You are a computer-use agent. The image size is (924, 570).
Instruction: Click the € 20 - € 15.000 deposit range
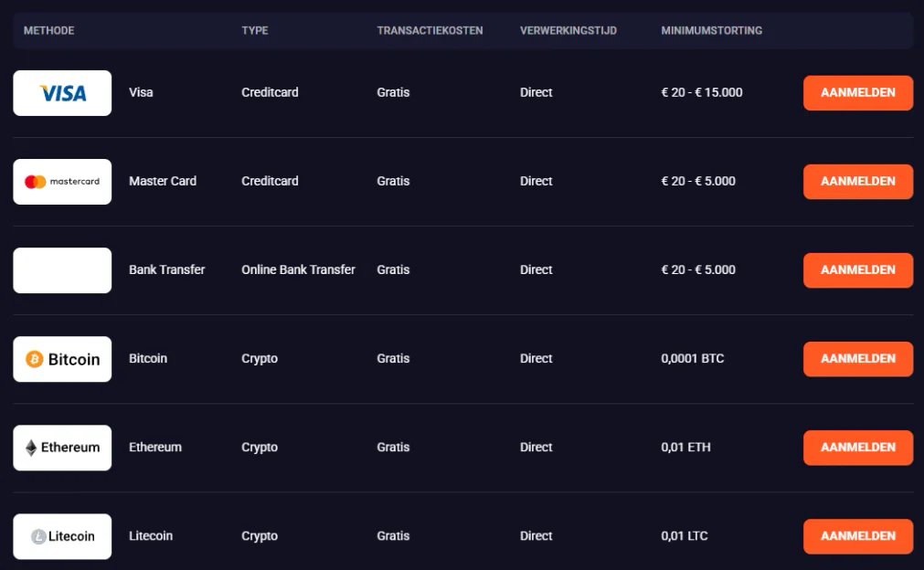[702, 92]
